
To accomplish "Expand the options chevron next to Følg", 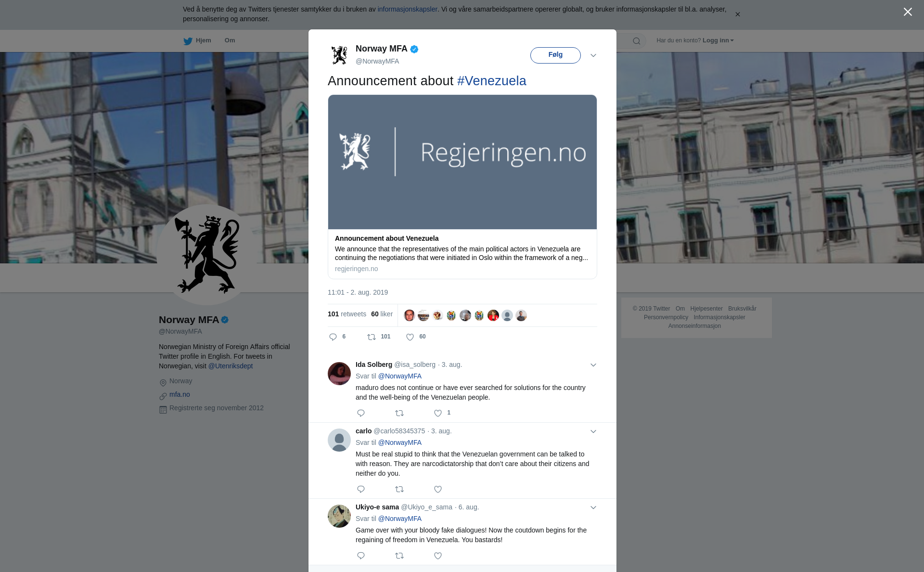I will pyautogui.click(x=593, y=55).
